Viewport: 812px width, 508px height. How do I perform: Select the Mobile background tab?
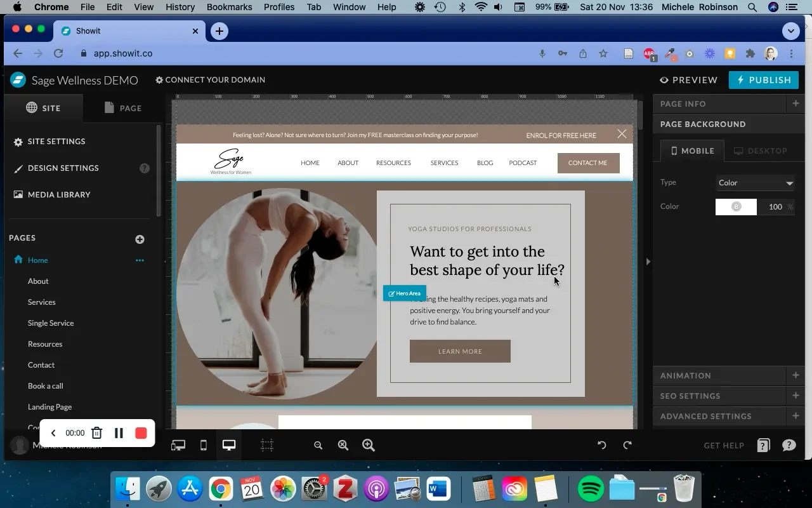tap(692, 151)
